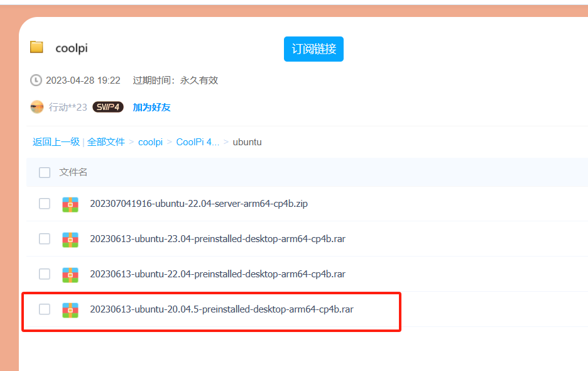Check the box for ubuntu-20.04.5 preinstalled desktop rar
The image size is (588, 371).
click(x=45, y=309)
